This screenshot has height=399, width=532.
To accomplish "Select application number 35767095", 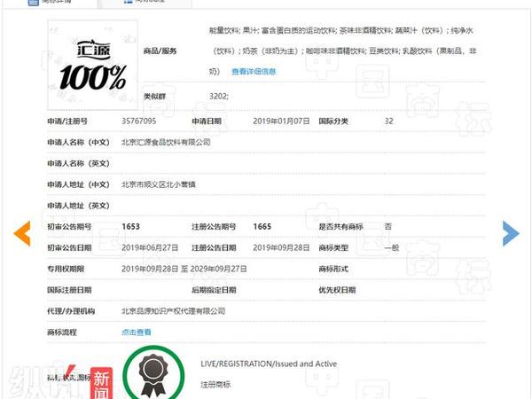I will [x=139, y=121].
